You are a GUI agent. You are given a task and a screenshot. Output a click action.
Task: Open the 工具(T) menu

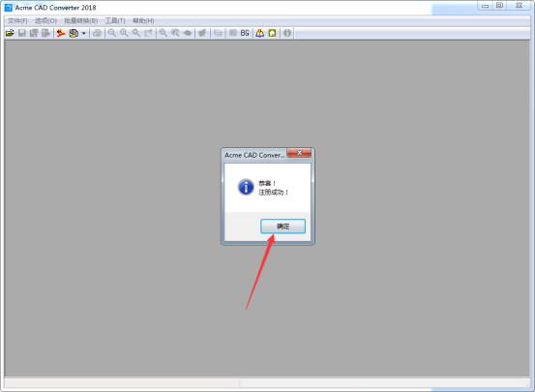(x=115, y=21)
